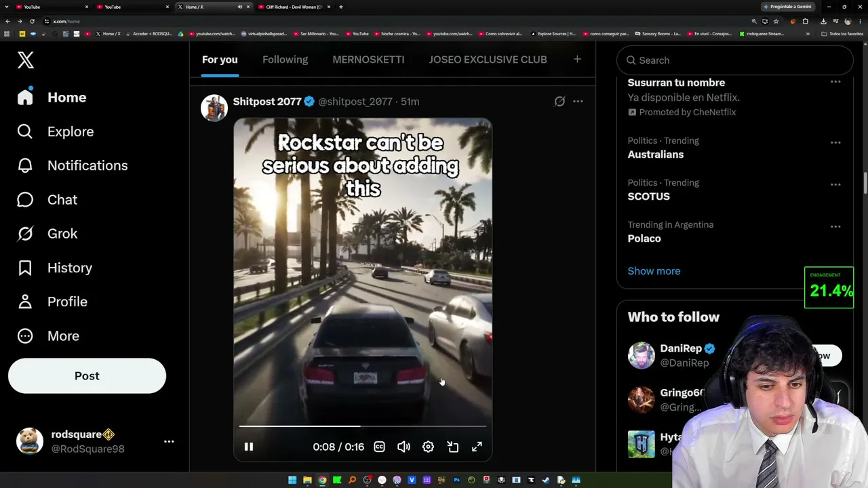Open options for the SCOTUS trend

point(835,184)
